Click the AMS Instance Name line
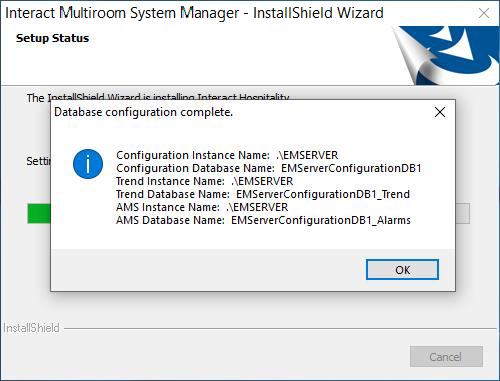The height and width of the screenshot is (381, 500). [202, 207]
